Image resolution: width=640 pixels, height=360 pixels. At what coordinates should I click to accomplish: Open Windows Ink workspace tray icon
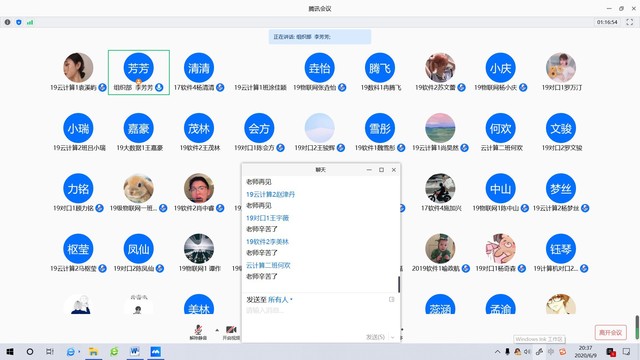[x=539, y=351]
